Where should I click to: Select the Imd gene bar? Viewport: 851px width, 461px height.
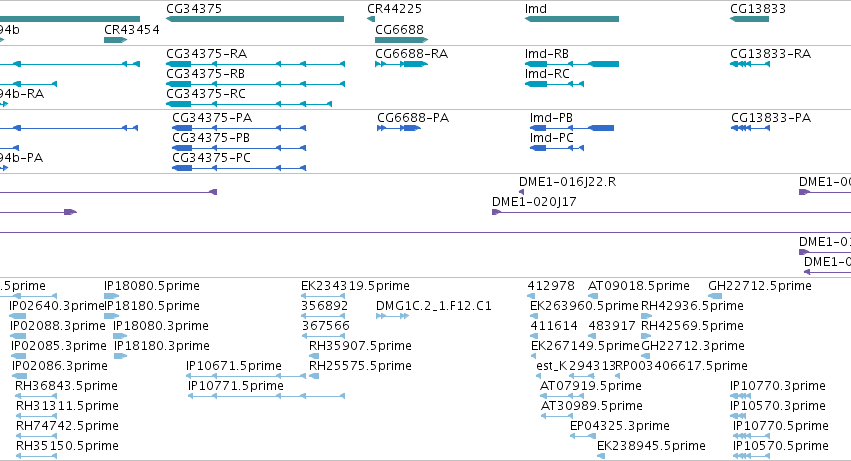[x=571, y=19]
